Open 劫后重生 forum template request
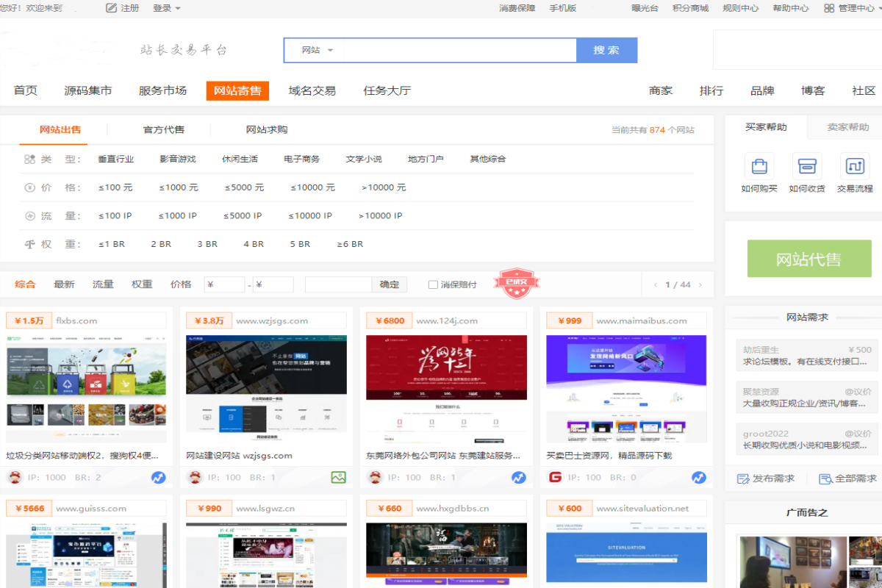The height and width of the screenshot is (588, 882). pyautogui.click(x=807, y=356)
